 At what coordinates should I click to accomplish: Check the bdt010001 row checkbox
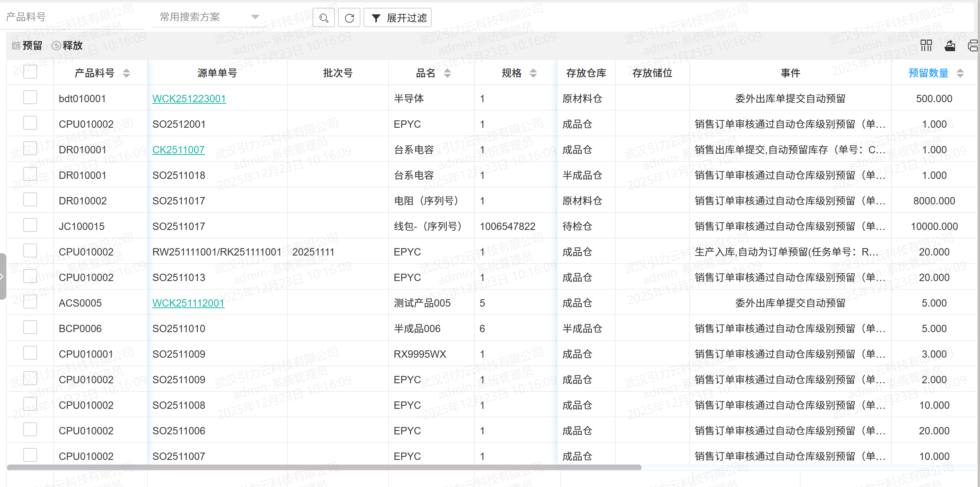point(30,98)
